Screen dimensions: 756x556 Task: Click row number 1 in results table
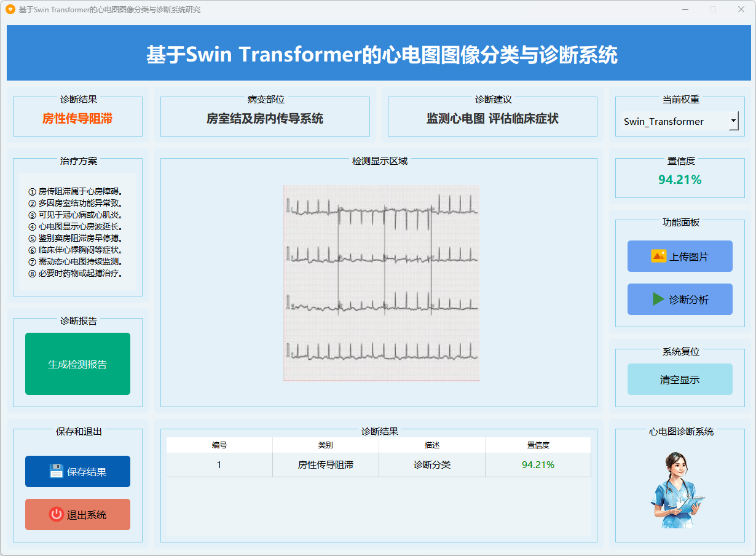tap(219, 465)
